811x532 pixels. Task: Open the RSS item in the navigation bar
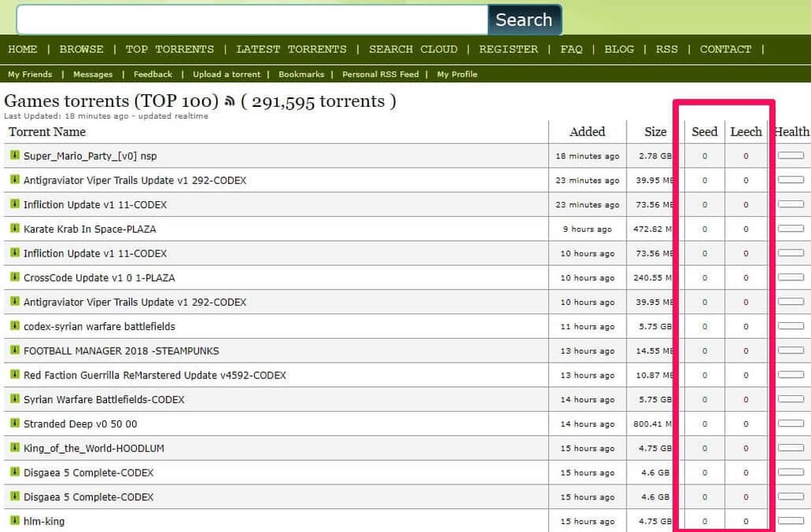tap(667, 49)
